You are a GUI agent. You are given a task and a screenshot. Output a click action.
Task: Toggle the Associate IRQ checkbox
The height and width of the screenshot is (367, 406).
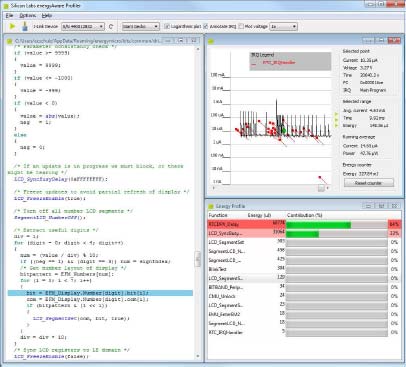click(206, 26)
